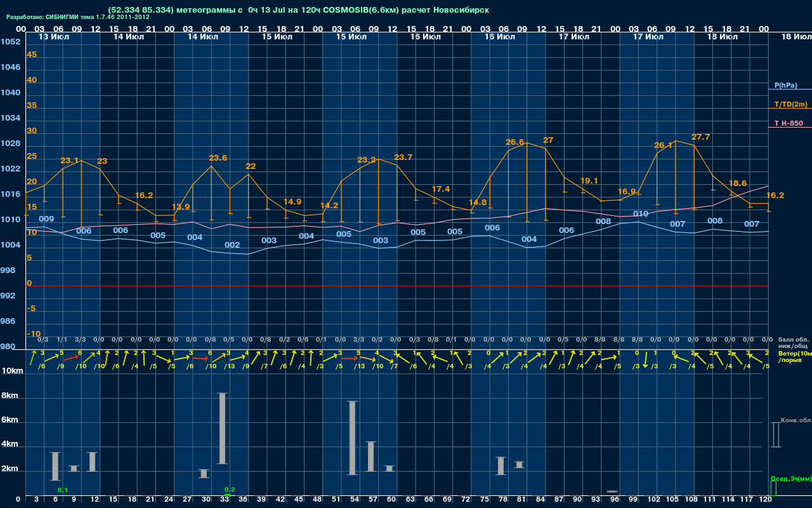Click the downward-pointing yellow wind arrow

click(645, 361)
